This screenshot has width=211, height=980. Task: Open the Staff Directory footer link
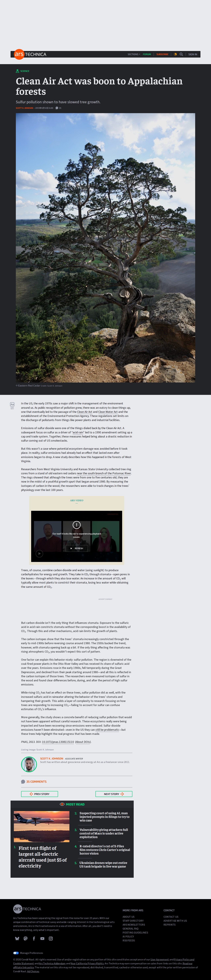(133, 921)
